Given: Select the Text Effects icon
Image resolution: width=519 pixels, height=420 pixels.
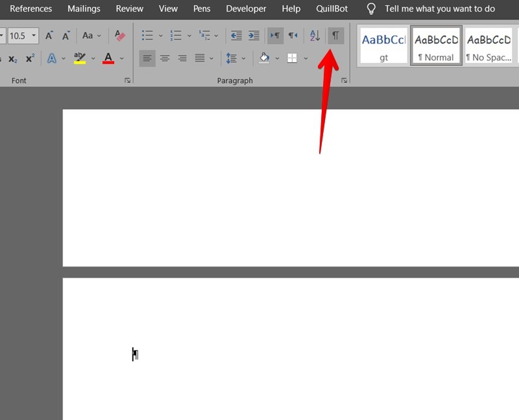Looking at the screenshot, I should tap(51, 58).
